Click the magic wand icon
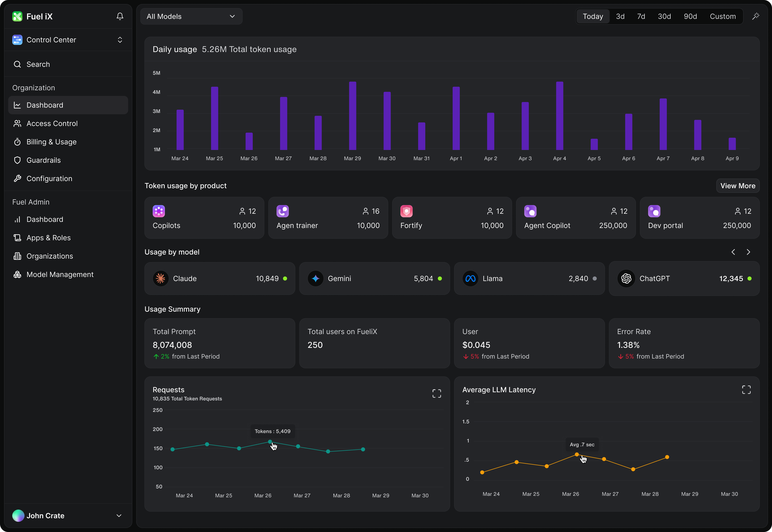Viewport: 772px width, 532px height. click(x=756, y=16)
